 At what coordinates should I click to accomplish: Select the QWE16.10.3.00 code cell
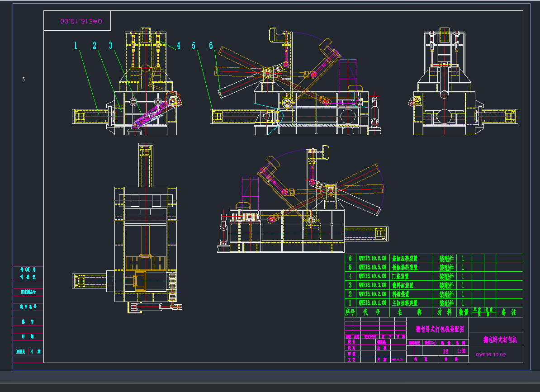click(372, 285)
